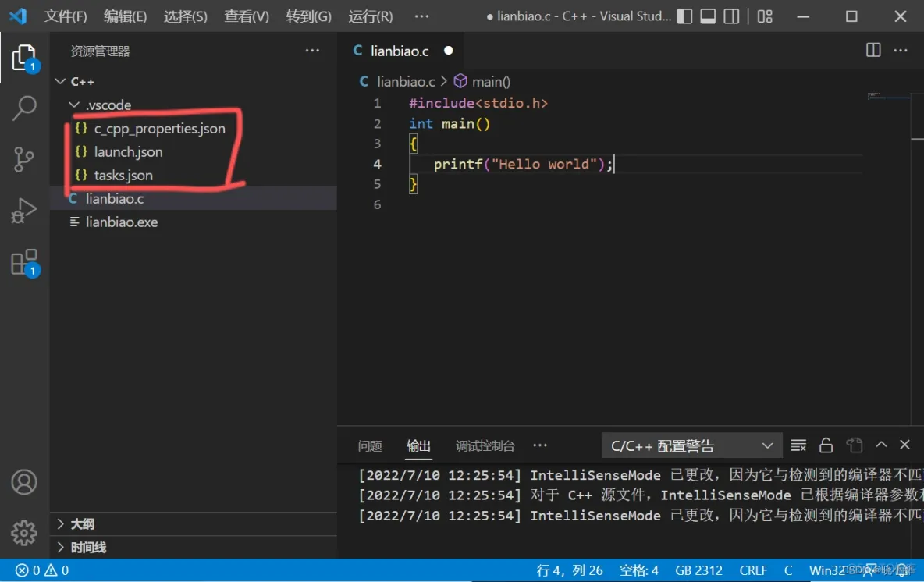This screenshot has width=924, height=582.
Task: Click the VS Code logo icon
Action: (x=18, y=16)
